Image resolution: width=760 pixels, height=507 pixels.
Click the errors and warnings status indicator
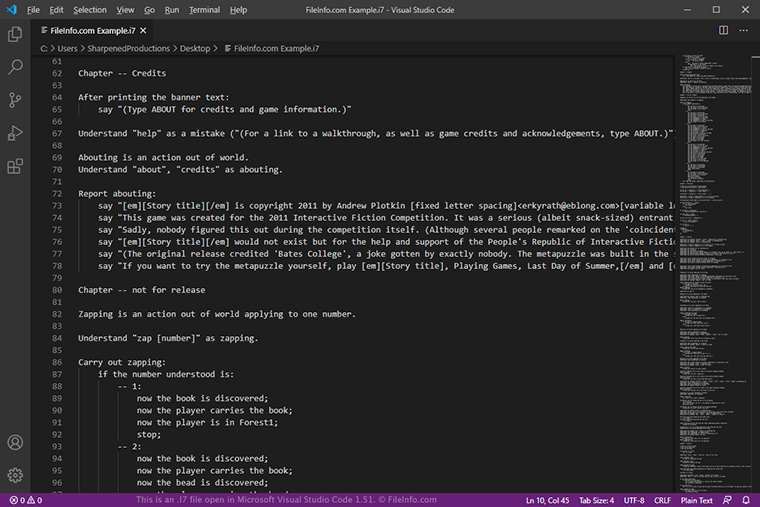tap(24, 500)
